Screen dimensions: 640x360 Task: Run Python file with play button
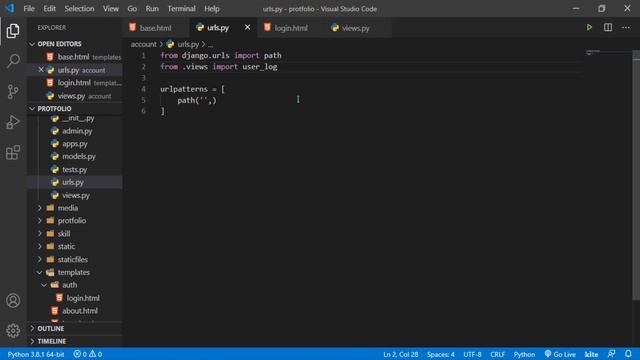pos(589,27)
